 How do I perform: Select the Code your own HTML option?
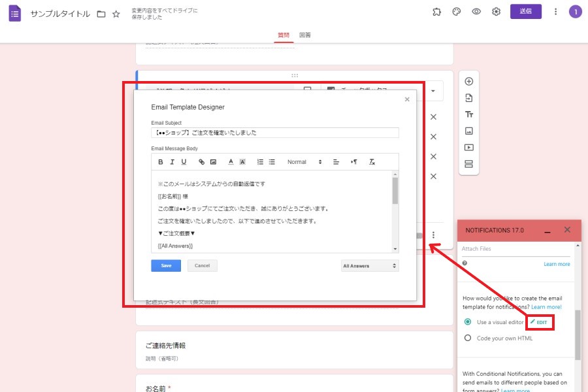(x=467, y=338)
